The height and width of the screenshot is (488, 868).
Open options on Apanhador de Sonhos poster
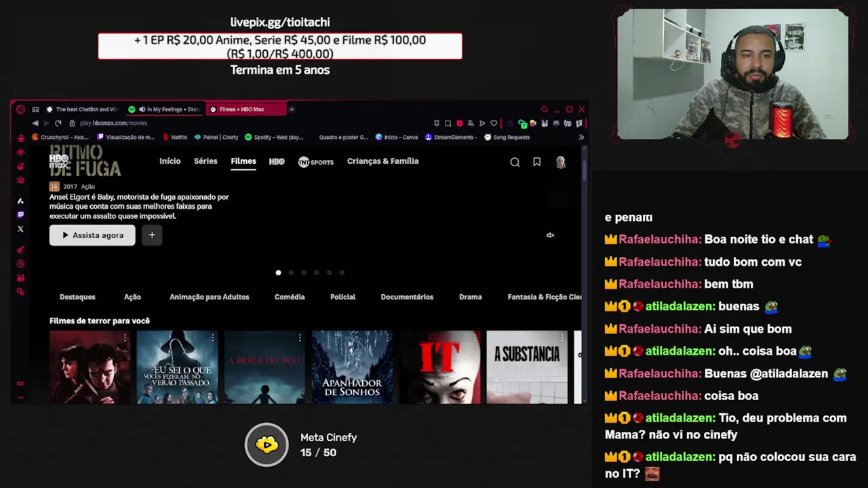coord(387,338)
